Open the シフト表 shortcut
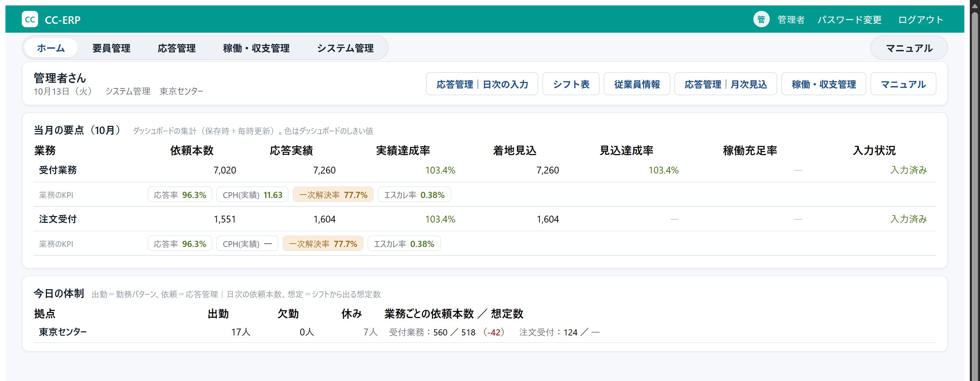The width and height of the screenshot is (980, 381). click(571, 84)
